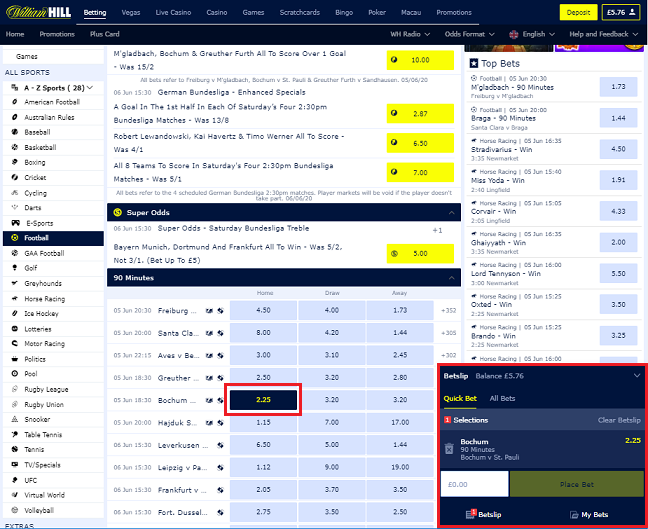Click the stake input field £0.00
Image resolution: width=648 pixels, height=529 pixels.
click(474, 484)
